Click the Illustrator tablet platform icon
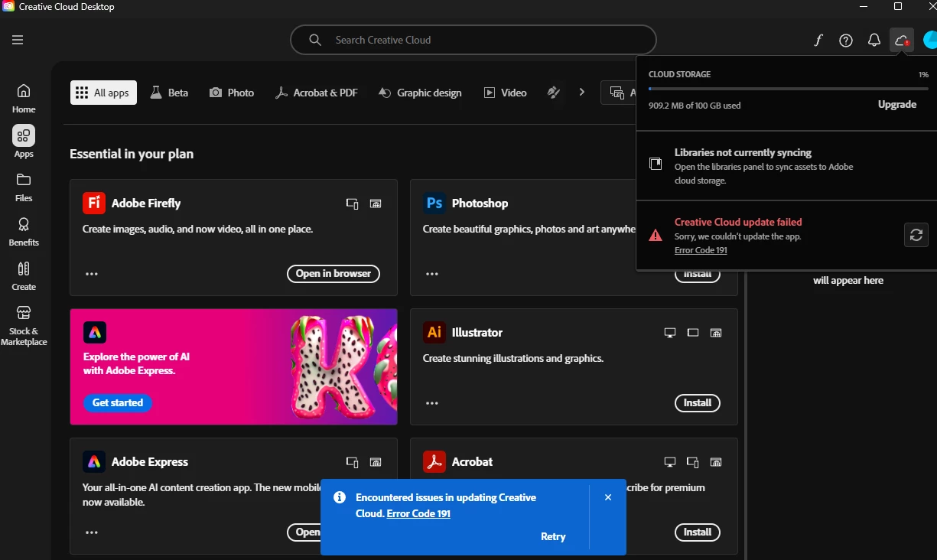 [693, 333]
